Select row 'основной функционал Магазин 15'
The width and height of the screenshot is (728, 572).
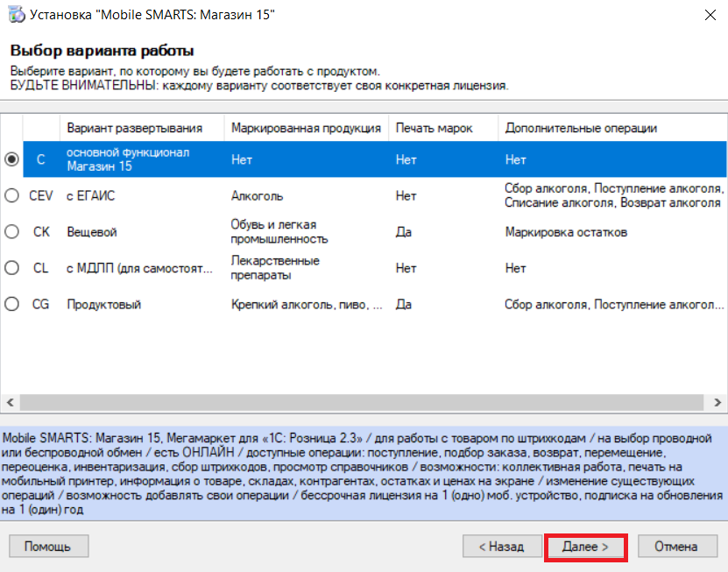coord(375,159)
